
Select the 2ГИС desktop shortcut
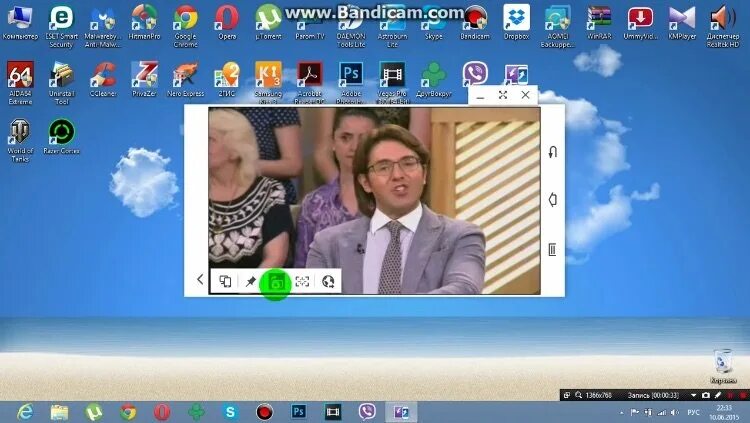(x=227, y=79)
